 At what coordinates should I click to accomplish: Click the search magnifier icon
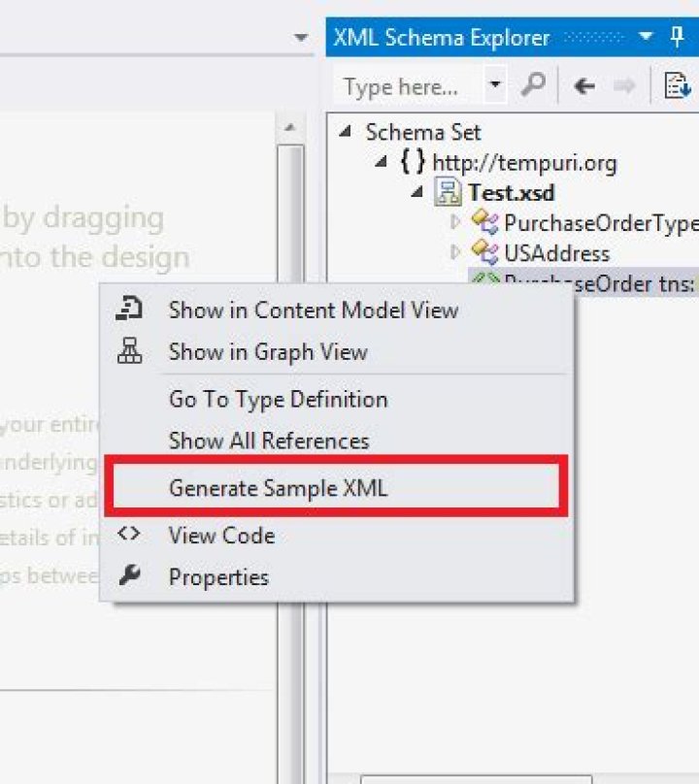pos(532,86)
